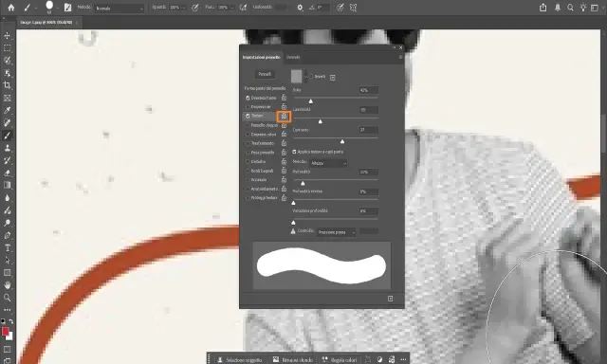607x364 pixels.
Task: Enable the Pennello doppio checkbox
Action: tap(248, 125)
